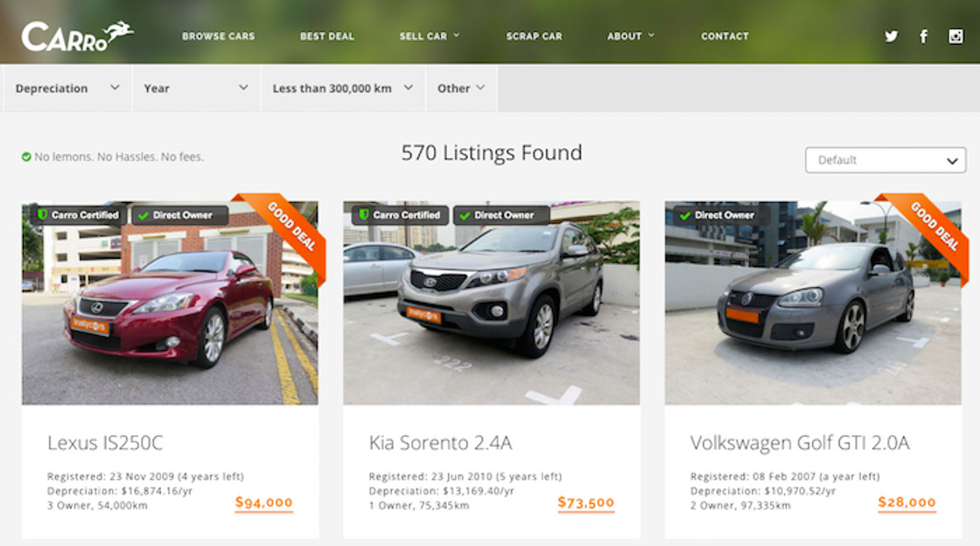The height and width of the screenshot is (546, 980).
Task: Click the green checkmark beside No lemons text
Action: (x=26, y=157)
